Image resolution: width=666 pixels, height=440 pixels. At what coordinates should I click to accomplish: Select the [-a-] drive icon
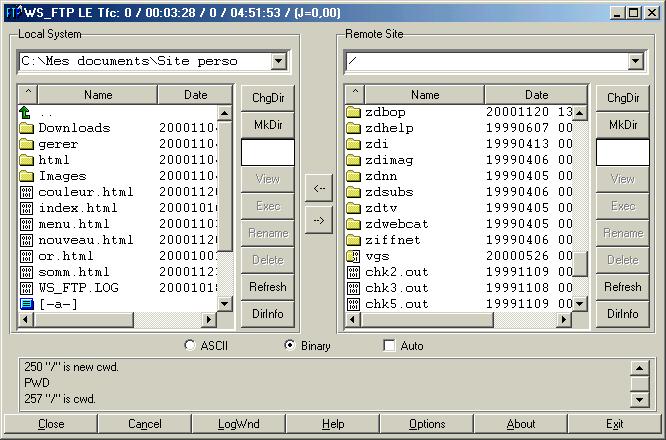pos(26,304)
